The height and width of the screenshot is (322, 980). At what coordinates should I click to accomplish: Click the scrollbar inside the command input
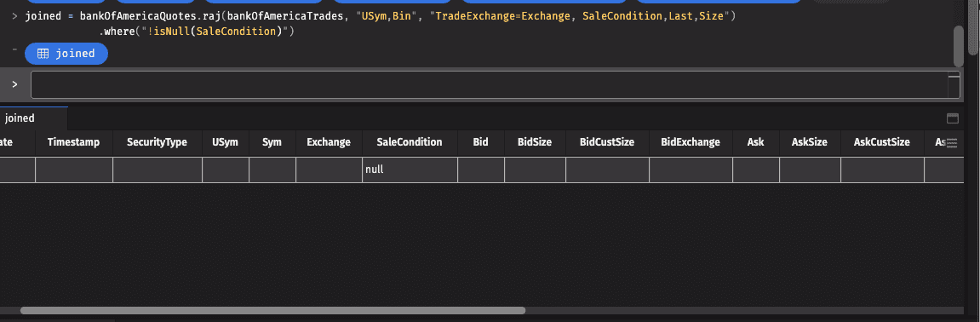pyautogui.click(x=954, y=84)
